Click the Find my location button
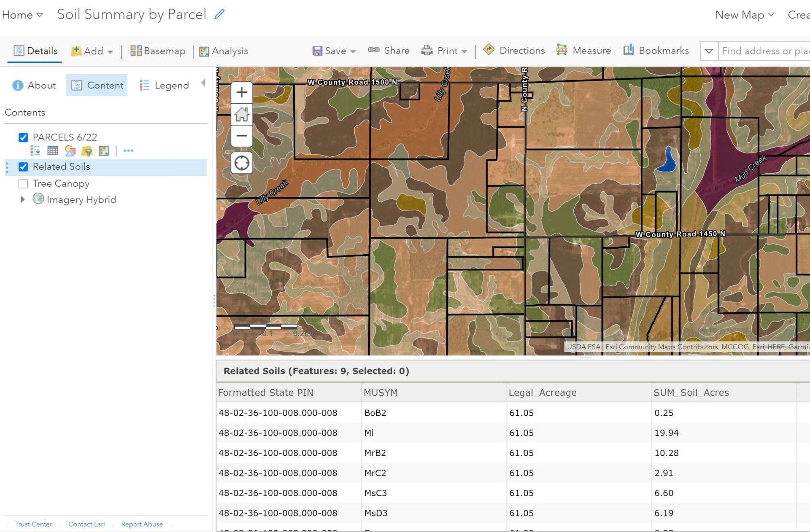Viewport: 810px width, 532px height. point(242,163)
